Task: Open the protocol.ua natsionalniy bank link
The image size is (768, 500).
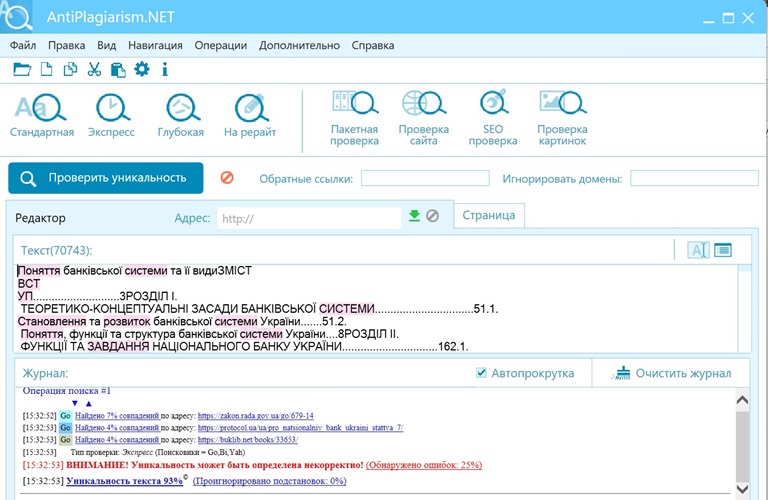Action: [300, 428]
